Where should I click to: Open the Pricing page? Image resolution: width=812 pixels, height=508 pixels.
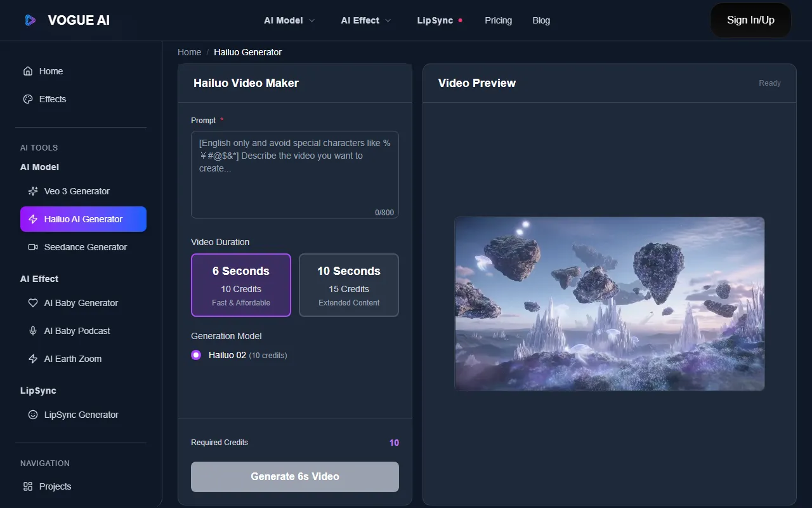coord(498,20)
